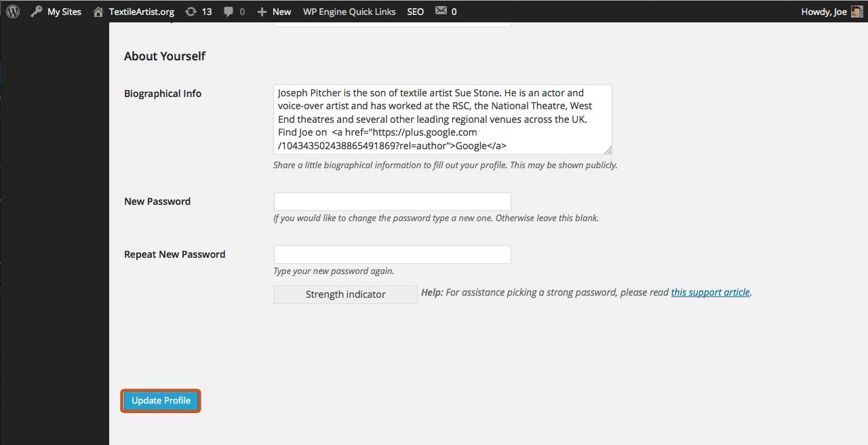Image resolution: width=868 pixels, height=445 pixels.
Task: Open this support article link
Action: tap(711, 292)
